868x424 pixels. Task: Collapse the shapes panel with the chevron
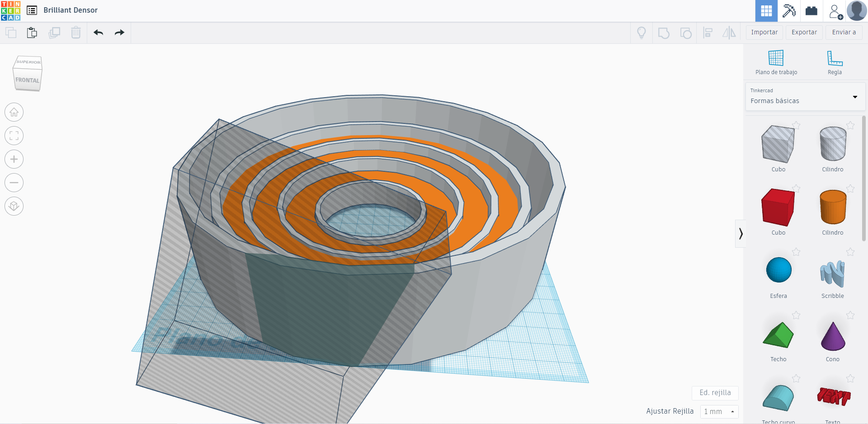pos(741,234)
